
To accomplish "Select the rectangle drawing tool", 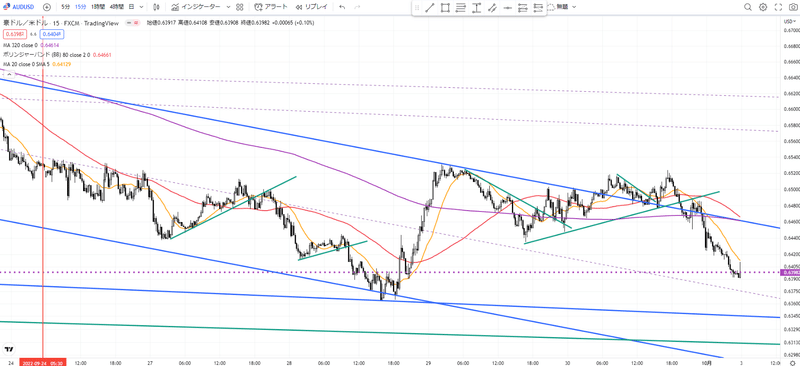I will tap(445, 8).
